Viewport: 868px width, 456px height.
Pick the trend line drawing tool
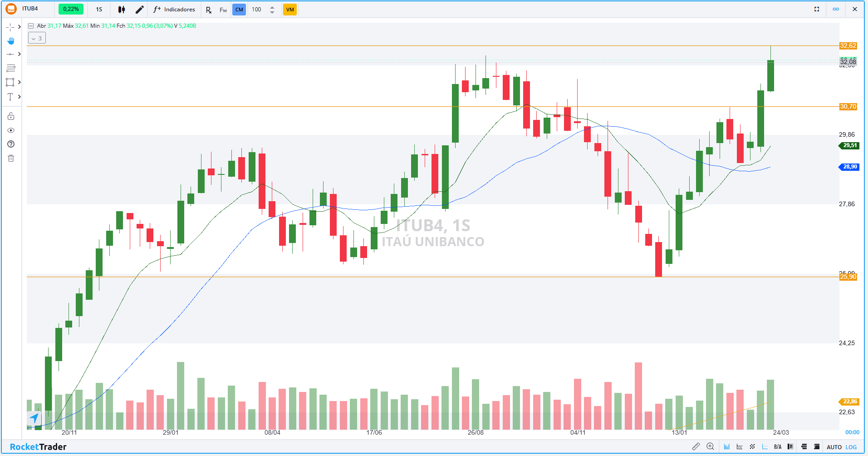pyautogui.click(x=11, y=54)
